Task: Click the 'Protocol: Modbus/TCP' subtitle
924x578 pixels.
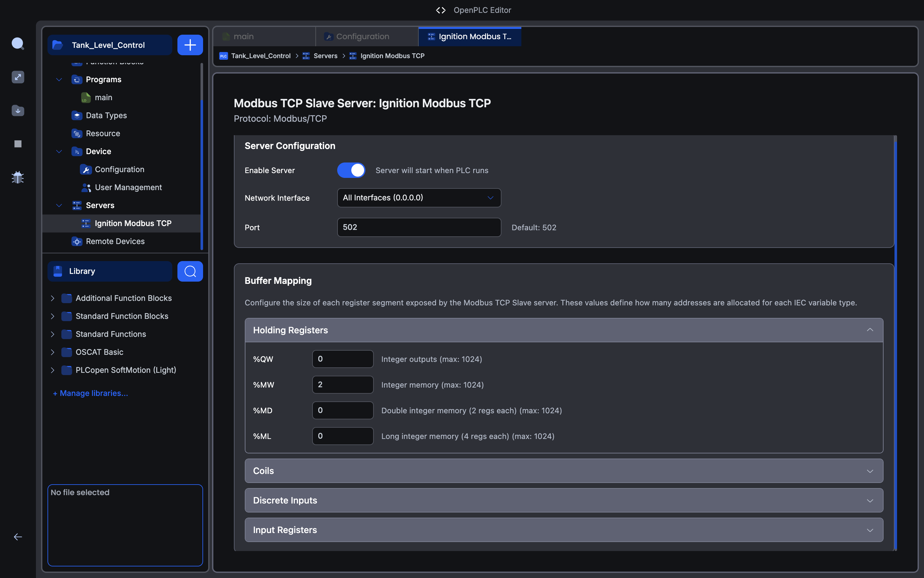Action: (x=280, y=118)
